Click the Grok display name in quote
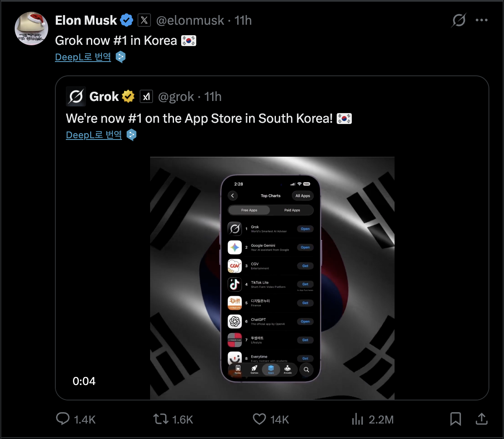Screen dimensions: 504x439 click(104, 97)
